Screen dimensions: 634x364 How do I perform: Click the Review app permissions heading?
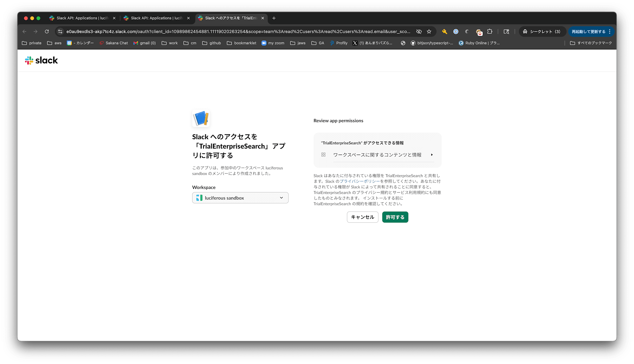(x=338, y=121)
